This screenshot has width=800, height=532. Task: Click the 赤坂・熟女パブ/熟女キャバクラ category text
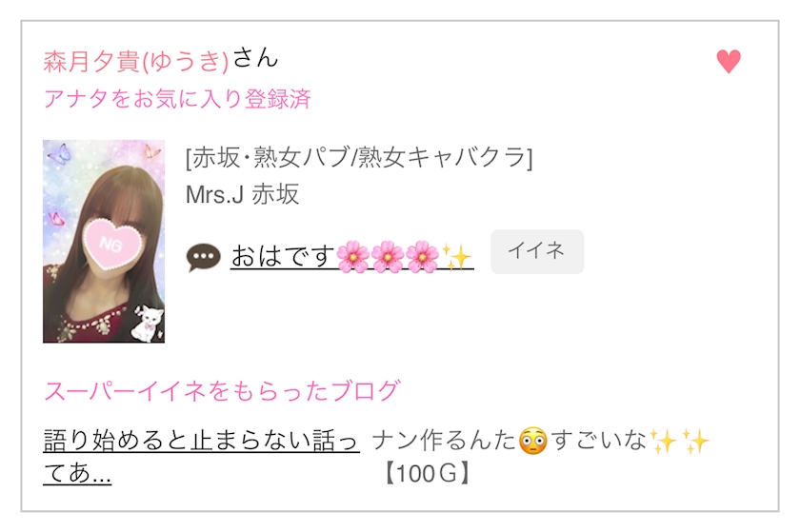359,157
